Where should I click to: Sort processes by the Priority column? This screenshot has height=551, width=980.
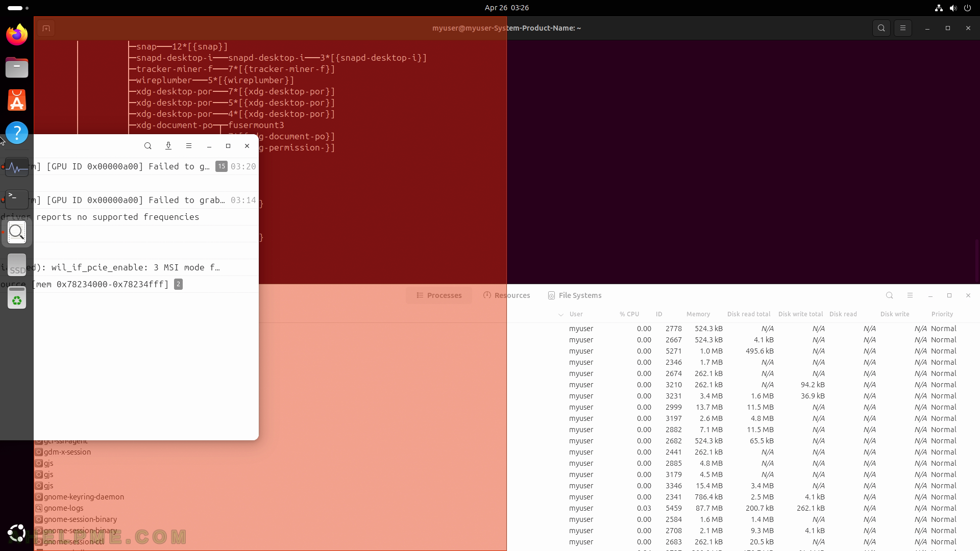[942, 314]
